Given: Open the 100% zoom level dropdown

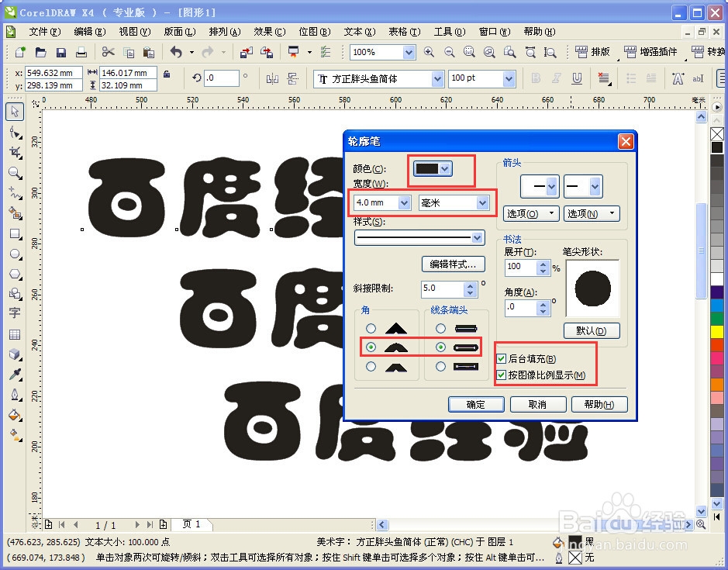Looking at the screenshot, I should 409,52.
